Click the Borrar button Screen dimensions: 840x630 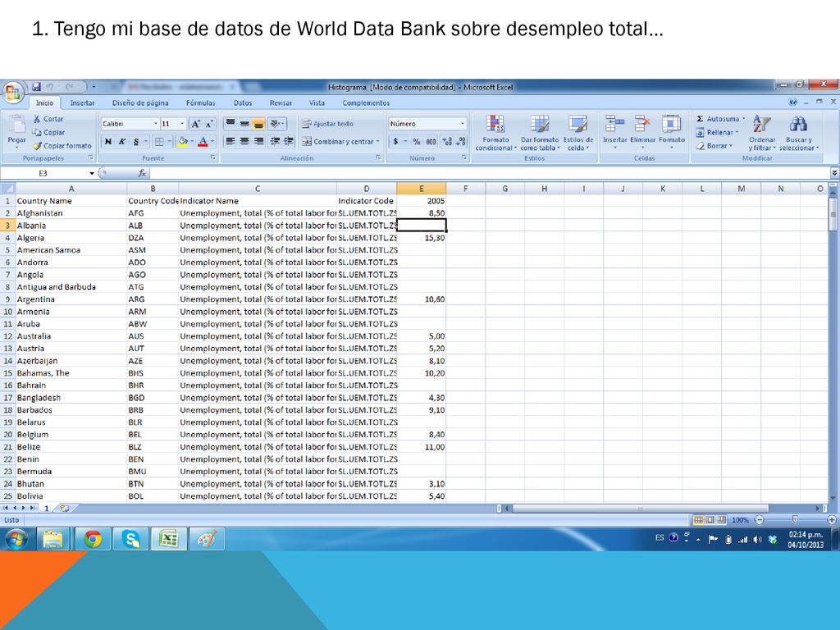[x=714, y=146]
